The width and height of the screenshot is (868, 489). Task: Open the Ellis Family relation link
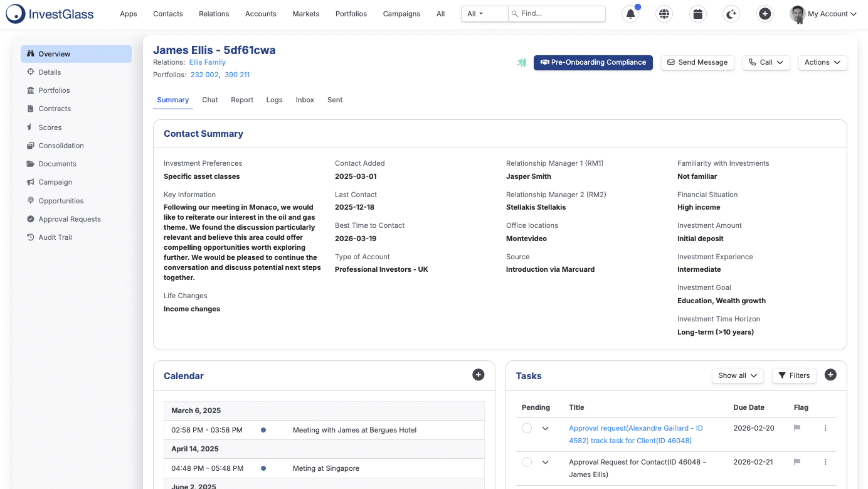coord(208,62)
